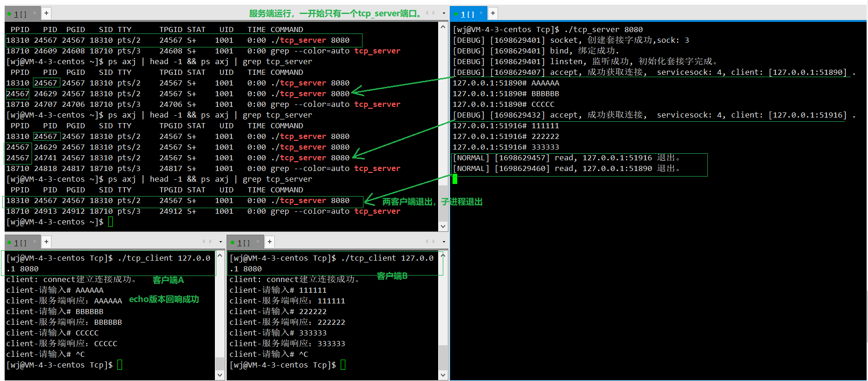868x381 pixels.
Task: Click left tab-scroll arrow in client A pane
Action: tap(204, 242)
